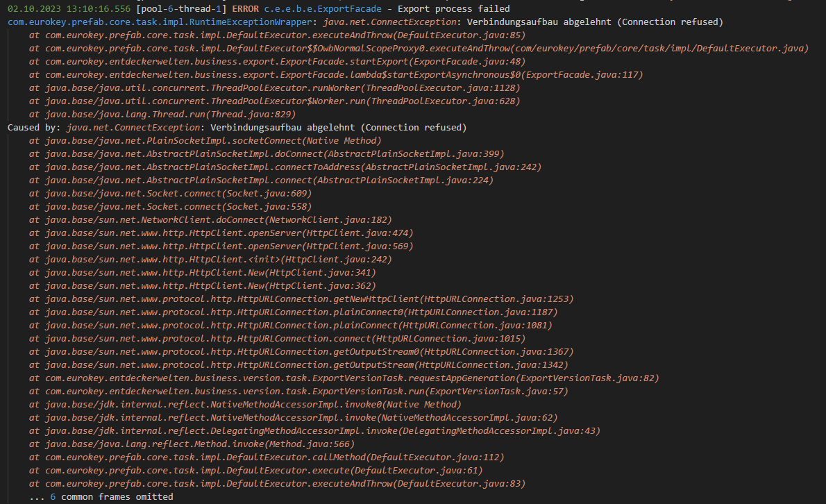This screenshot has height=504, width=826.
Task: Click the ExportVersionTask.requestAppGeneration line
Action: [344, 378]
